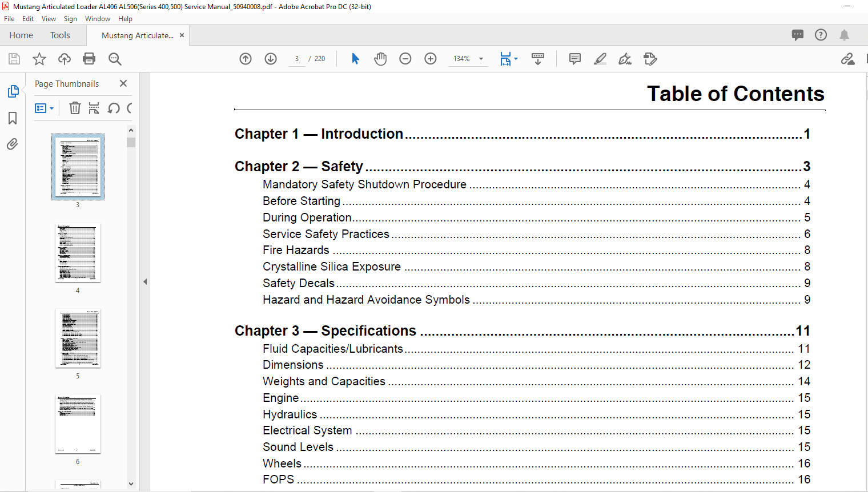Viewport: 868px width, 492px height.
Task: Click Chapter 2 — Safety entry
Action: click(x=523, y=166)
